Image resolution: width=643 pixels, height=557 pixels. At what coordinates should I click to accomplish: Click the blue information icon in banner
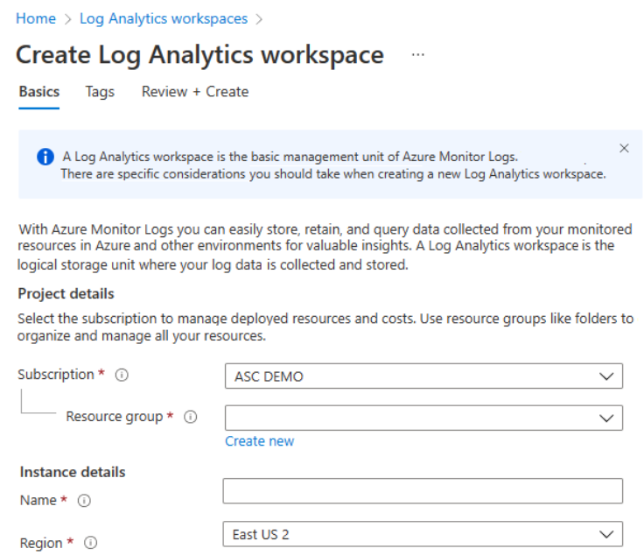coord(45,157)
